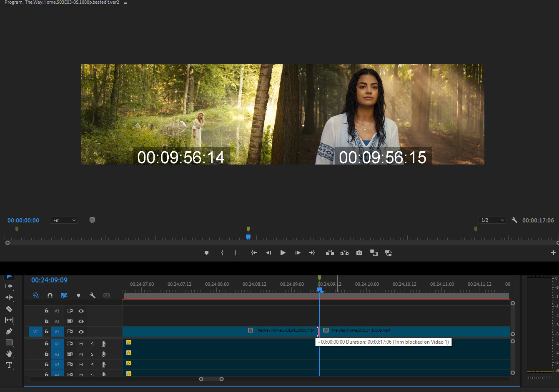This screenshot has width=559, height=392.
Task: Switch to the Hand tool
Action: 9,354
